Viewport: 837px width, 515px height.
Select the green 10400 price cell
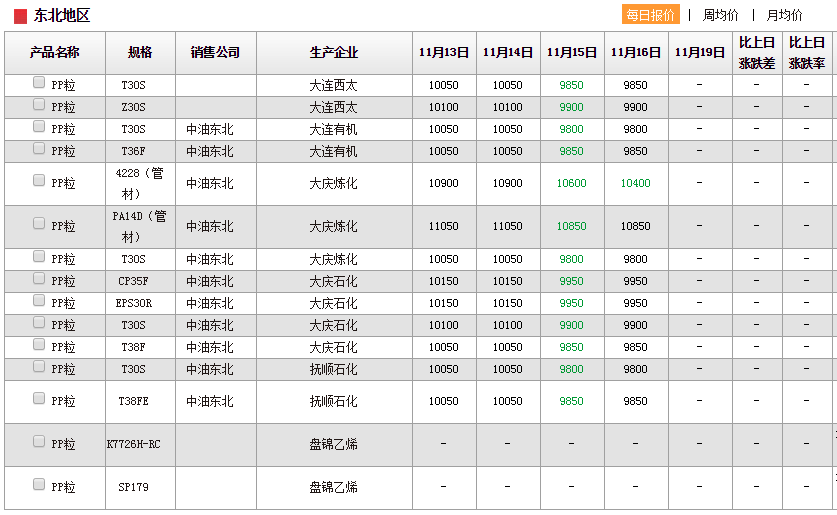coord(636,183)
